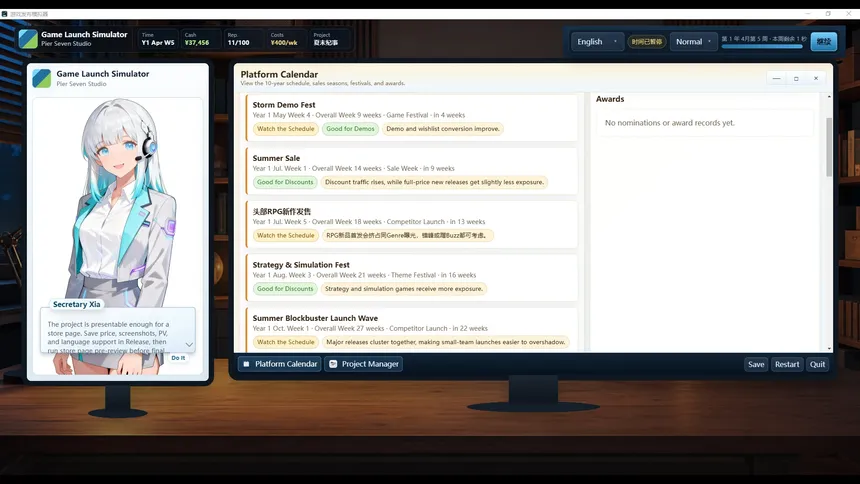Click the week progress bar in the top bar
The height and width of the screenshot is (484, 860).
point(762,47)
